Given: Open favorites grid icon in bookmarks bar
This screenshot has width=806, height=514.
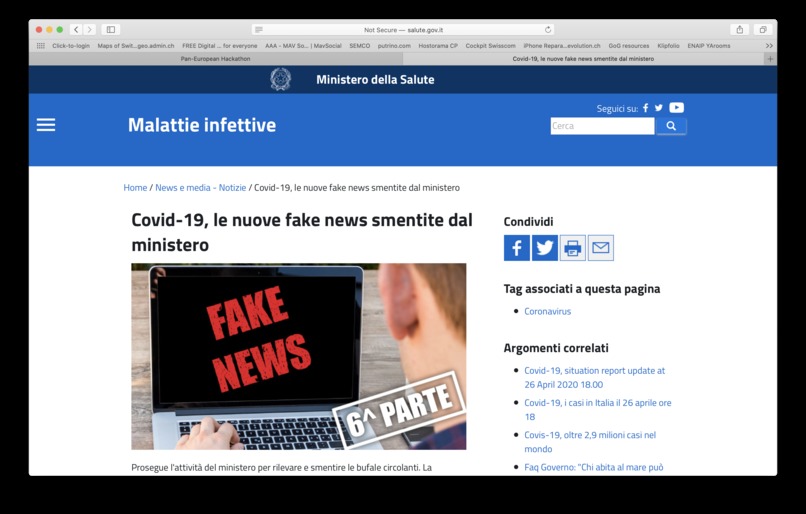Looking at the screenshot, I should [x=41, y=46].
